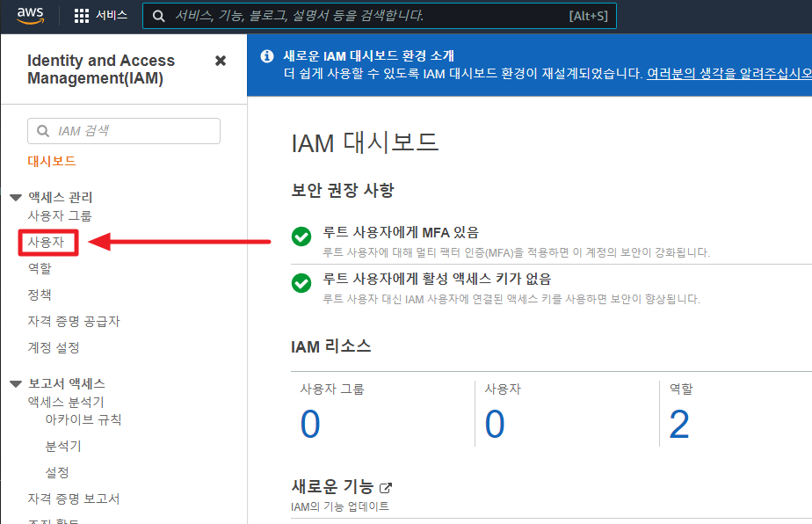Click the AWS logo home icon
The width and height of the screenshot is (812, 524).
coord(30,16)
